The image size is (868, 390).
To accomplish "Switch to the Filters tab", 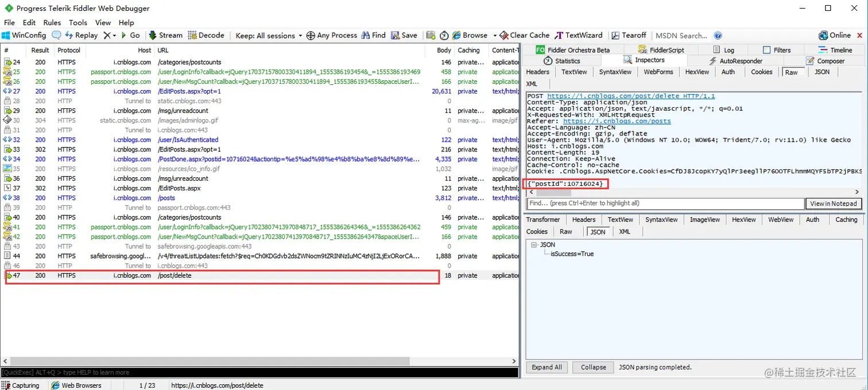I will point(776,50).
